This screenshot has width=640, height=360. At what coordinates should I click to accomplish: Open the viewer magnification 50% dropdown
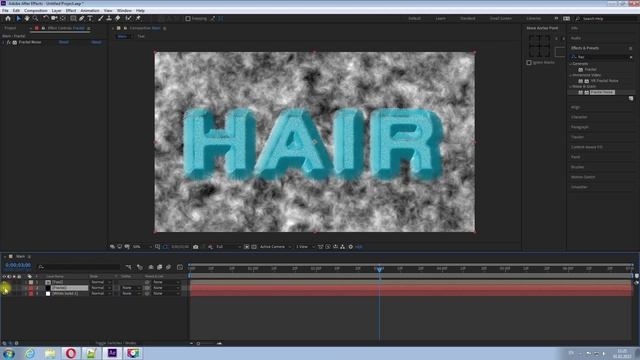pyautogui.click(x=142, y=247)
